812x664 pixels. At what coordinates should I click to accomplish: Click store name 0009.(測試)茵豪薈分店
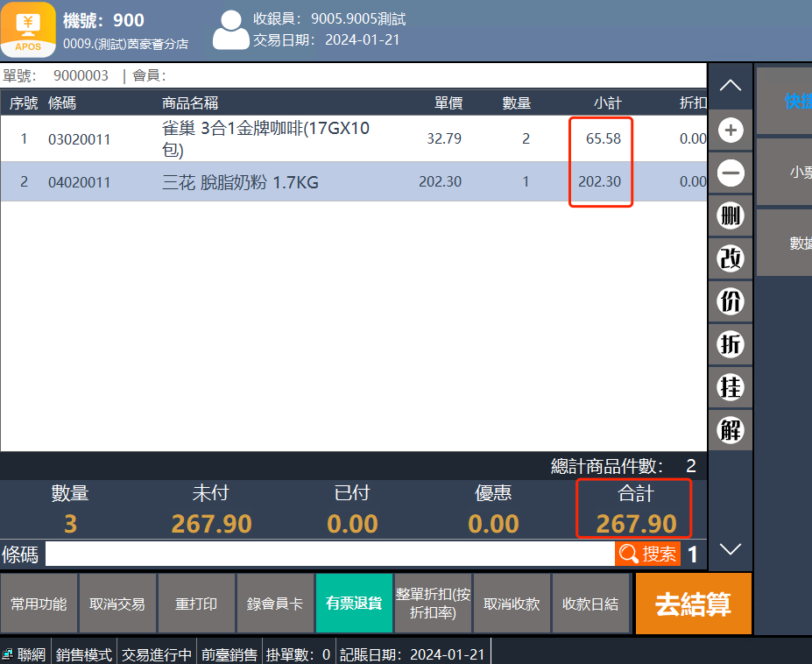point(126,44)
